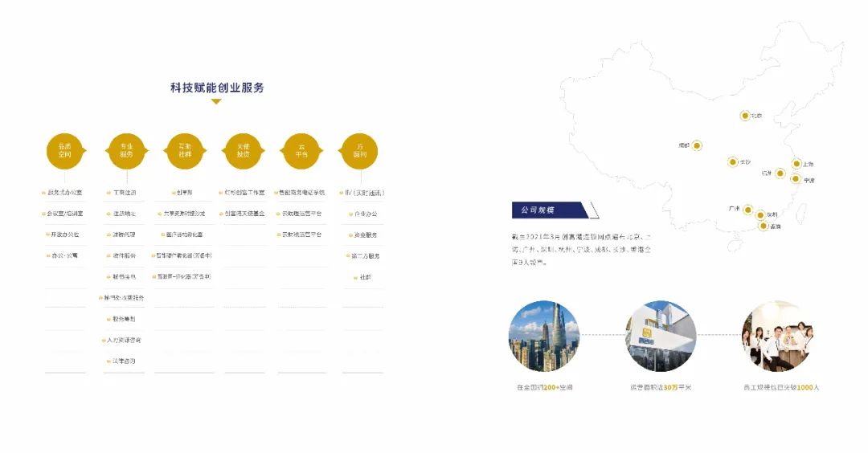Select the 北京 map marker dot
The image size is (868, 453).
(x=745, y=116)
